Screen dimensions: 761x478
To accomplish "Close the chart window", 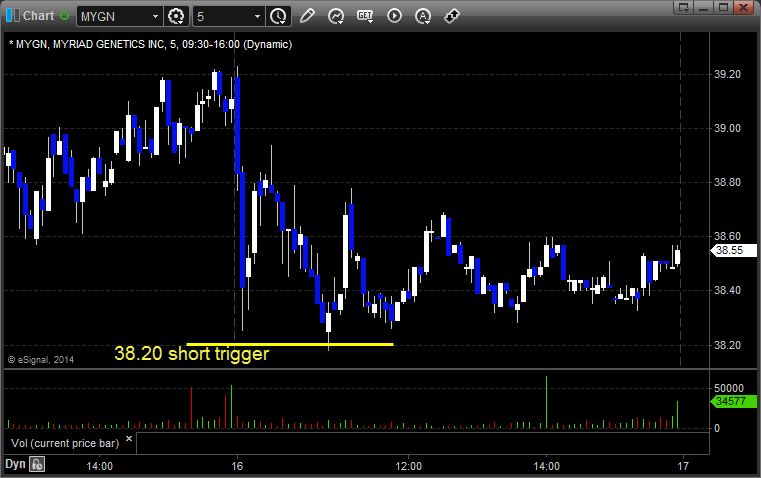I will (744, 7).
